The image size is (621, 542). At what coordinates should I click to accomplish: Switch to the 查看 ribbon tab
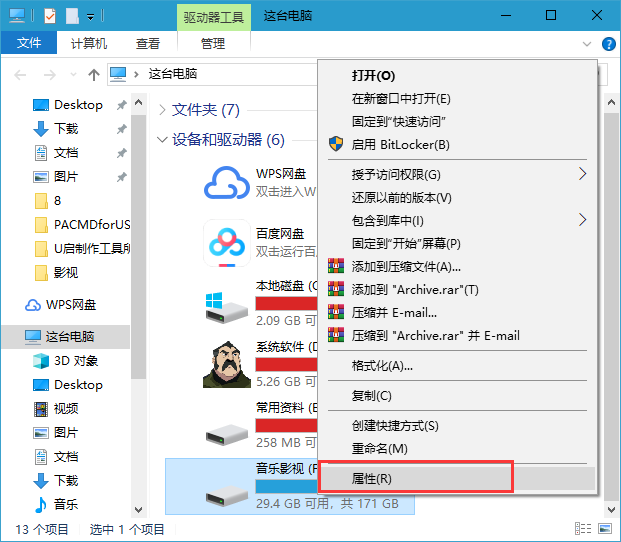pyautogui.click(x=148, y=43)
